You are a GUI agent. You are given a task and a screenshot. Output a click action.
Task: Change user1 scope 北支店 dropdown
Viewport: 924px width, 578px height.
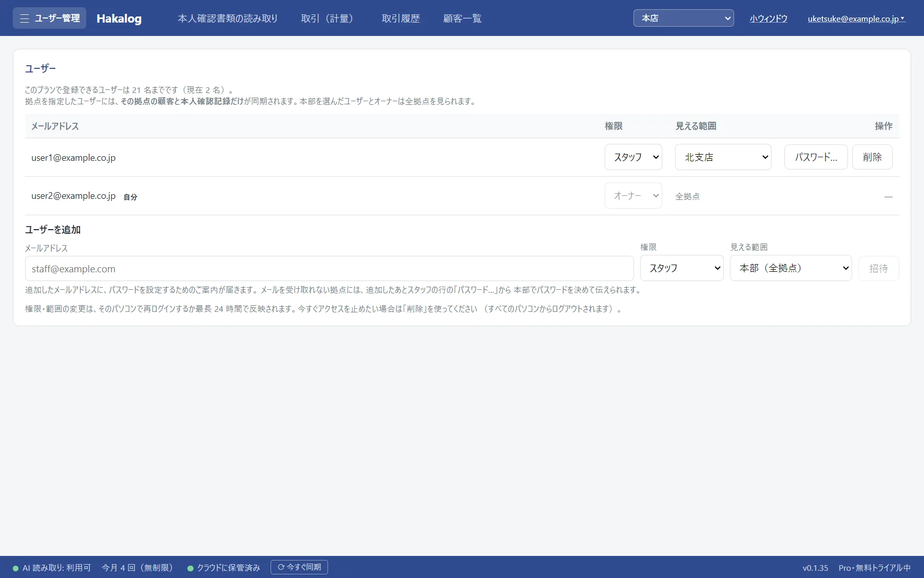pos(723,157)
